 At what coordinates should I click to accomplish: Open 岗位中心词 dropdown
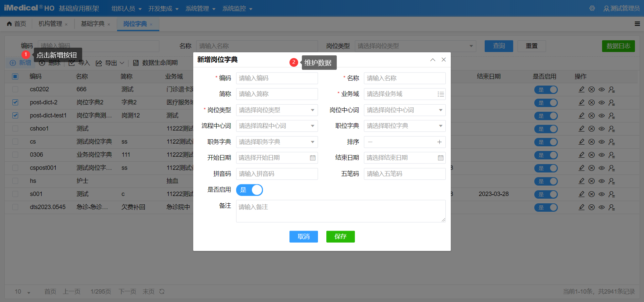point(405,110)
